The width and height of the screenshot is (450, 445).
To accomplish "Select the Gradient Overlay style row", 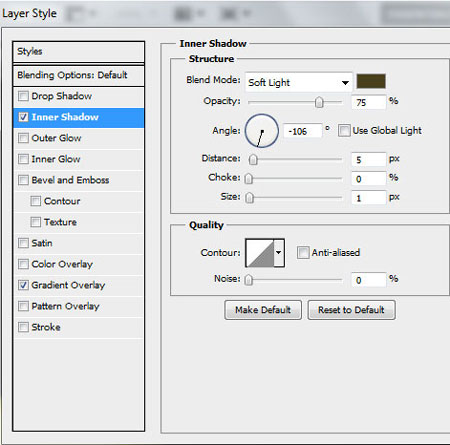I will click(79, 285).
